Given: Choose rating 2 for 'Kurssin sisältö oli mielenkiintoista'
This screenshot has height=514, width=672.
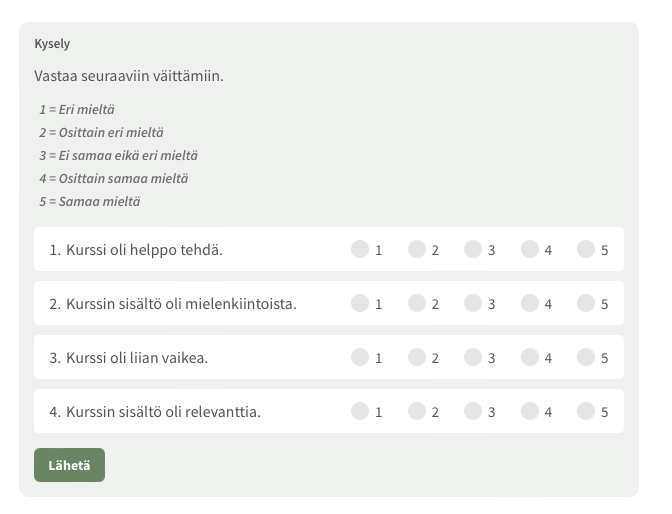Looking at the screenshot, I should 417,303.
